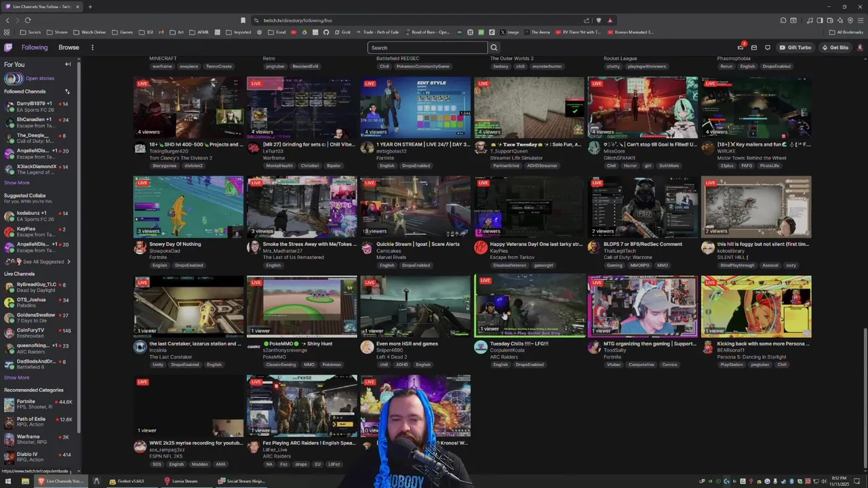Click the Gift Turbo button
Viewport: 868px width, 488px height.
[795, 47]
